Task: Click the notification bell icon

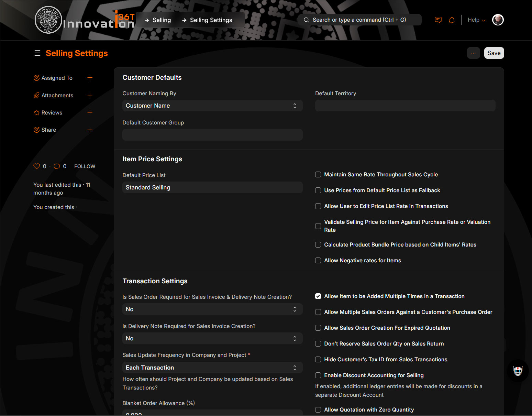Action: [452, 20]
